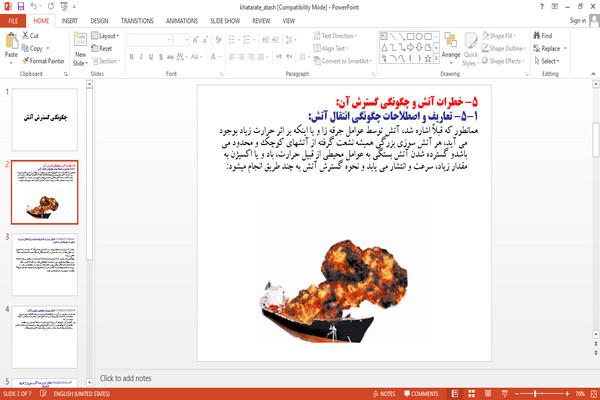
Task: Switch to Normal view in status bar
Action: pos(455,393)
